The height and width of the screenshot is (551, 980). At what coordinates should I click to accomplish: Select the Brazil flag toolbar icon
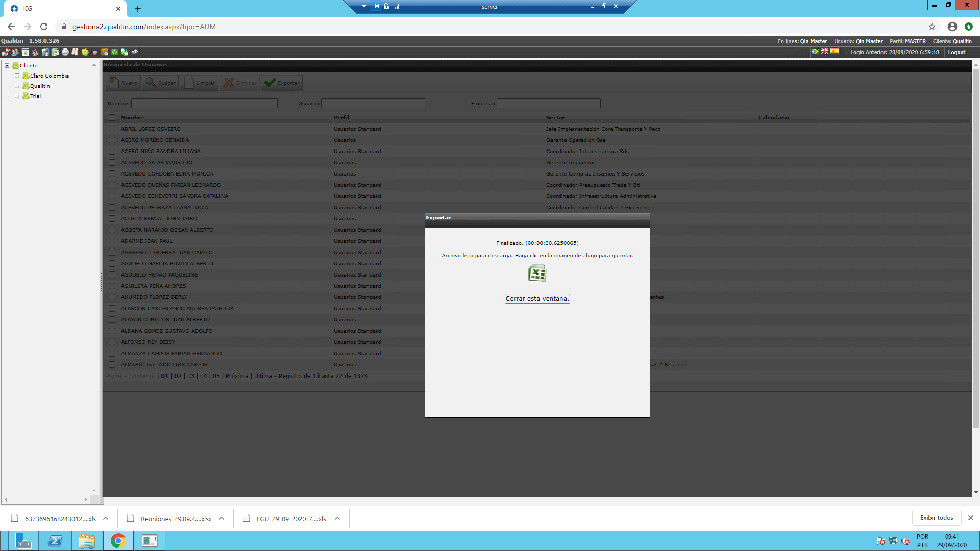(x=115, y=52)
